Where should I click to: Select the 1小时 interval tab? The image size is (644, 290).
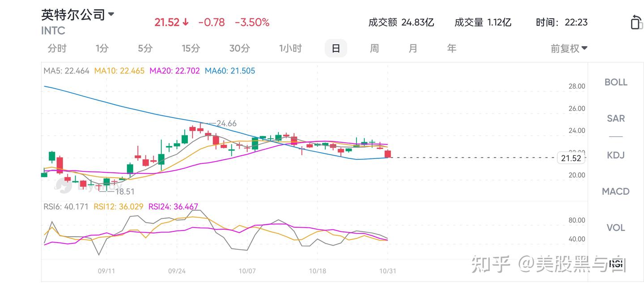[290, 48]
